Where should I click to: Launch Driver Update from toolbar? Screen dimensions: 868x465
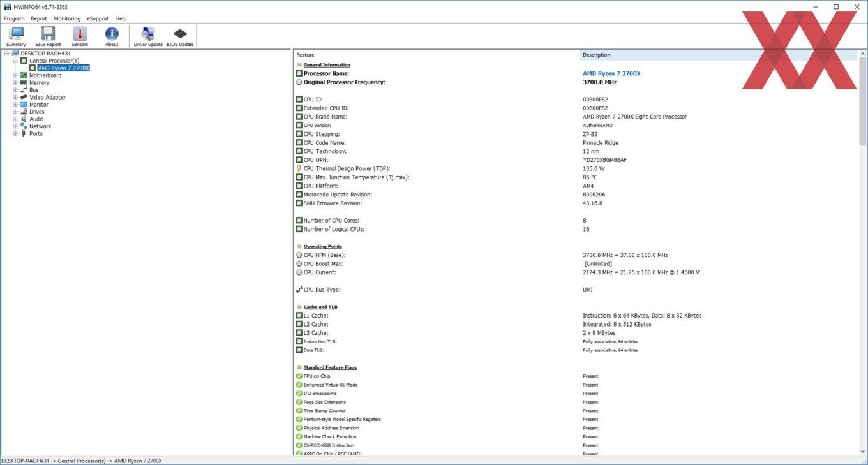(148, 36)
